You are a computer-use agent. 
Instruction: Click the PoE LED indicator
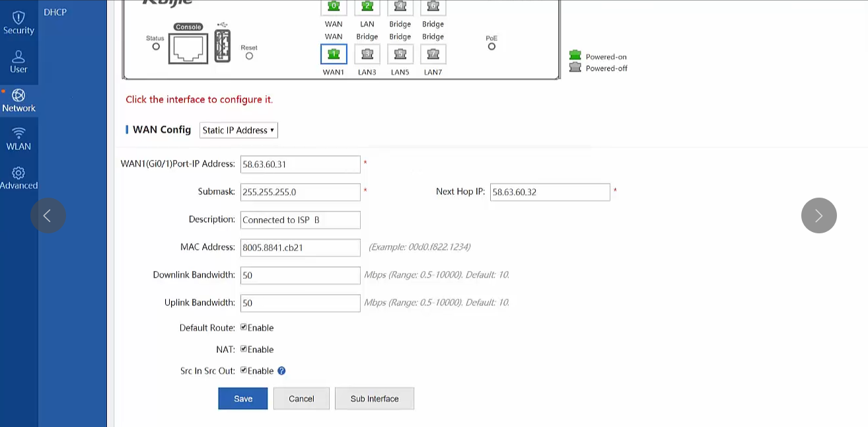click(491, 46)
